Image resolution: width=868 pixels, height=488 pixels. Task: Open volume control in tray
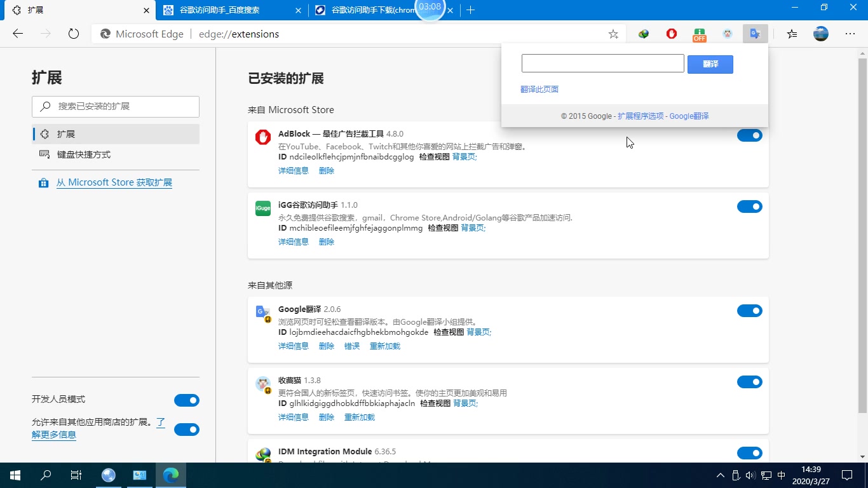(750, 475)
